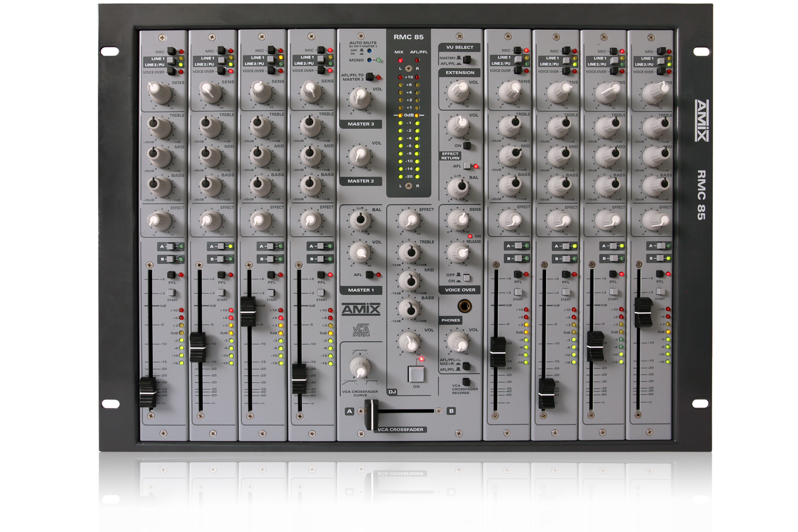Click the PHONES VOL knob
The image size is (798, 532).
(x=458, y=342)
